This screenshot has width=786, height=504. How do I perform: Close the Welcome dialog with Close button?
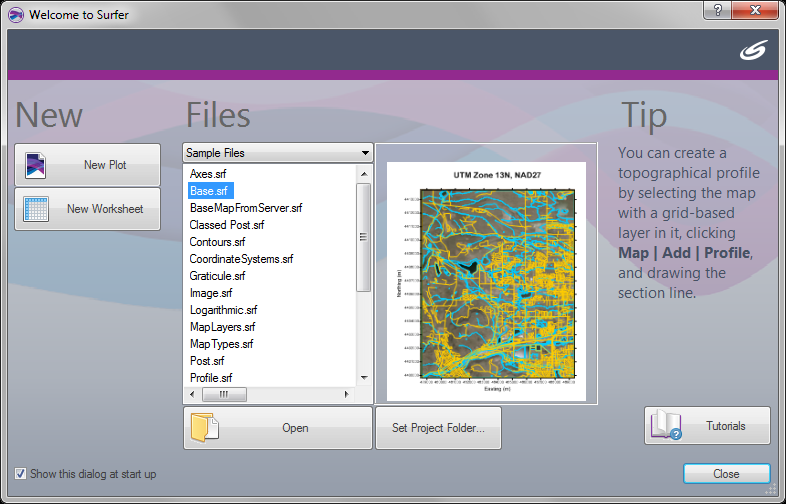coord(726,473)
